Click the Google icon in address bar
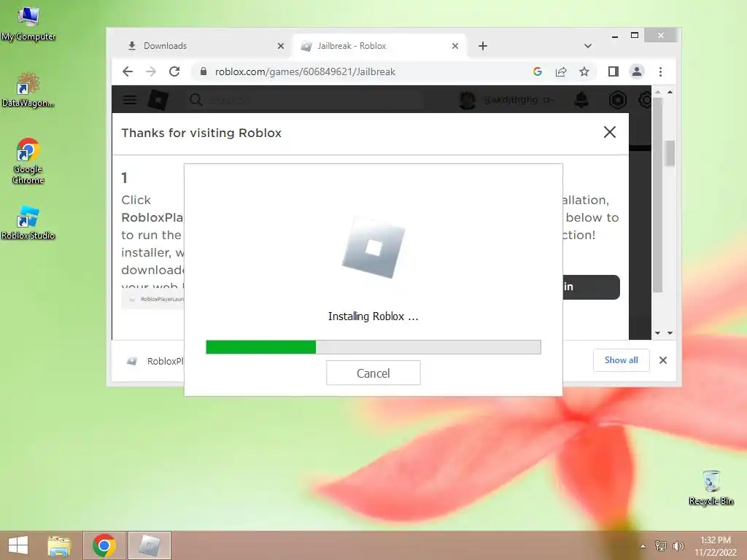The width and height of the screenshot is (747, 560). pyautogui.click(x=538, y=71)
